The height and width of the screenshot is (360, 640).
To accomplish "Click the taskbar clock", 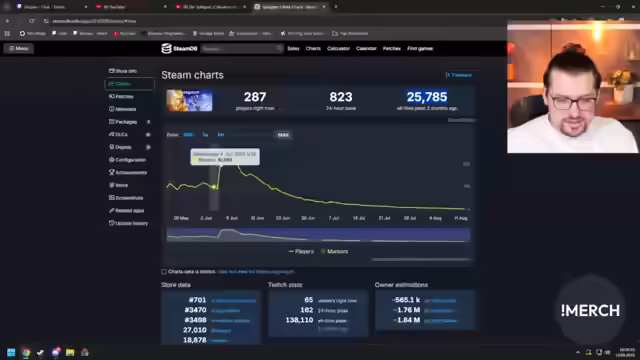I will pos(627,352).
